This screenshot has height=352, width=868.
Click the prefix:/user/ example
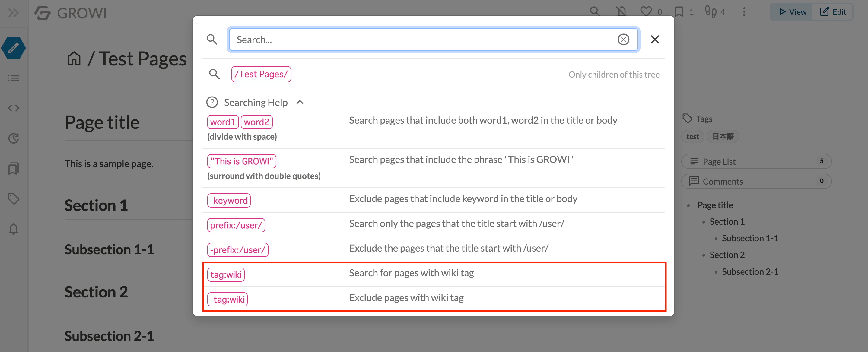click(236, 225)
